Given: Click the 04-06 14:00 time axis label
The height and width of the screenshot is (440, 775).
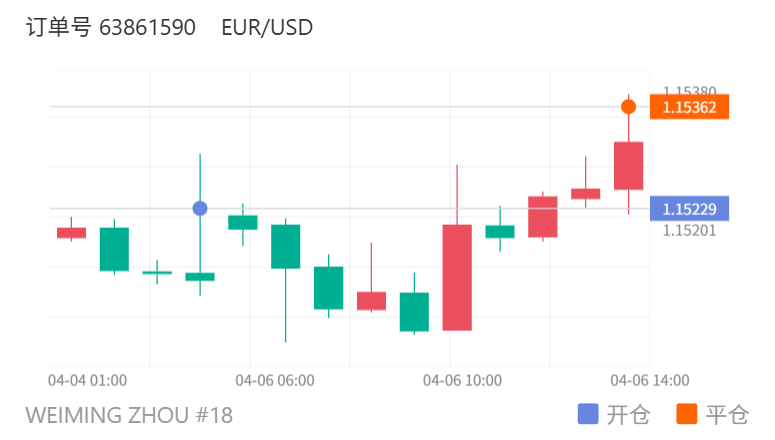Looking at the screenshot, I should tap(650, 380).
